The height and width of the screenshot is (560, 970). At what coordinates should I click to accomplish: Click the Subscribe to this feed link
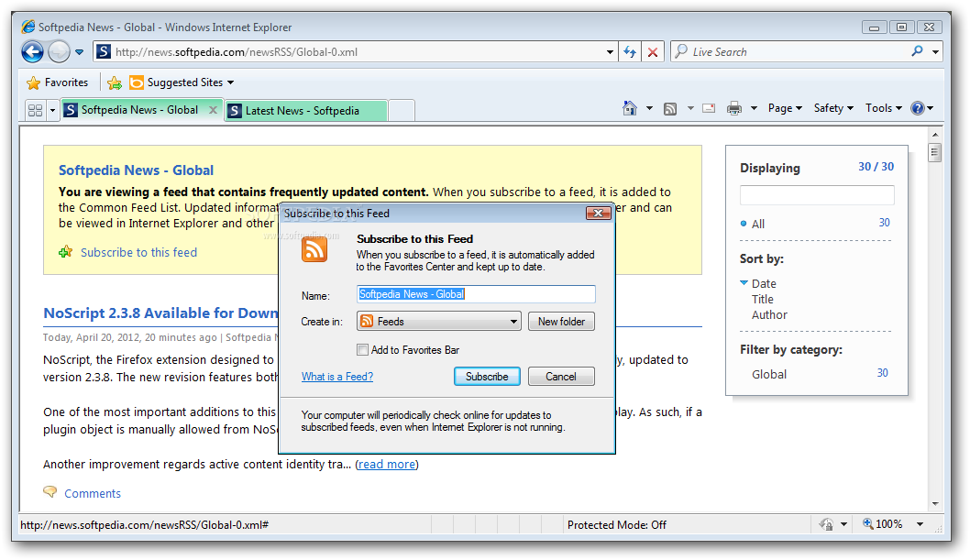click(138, 252)
